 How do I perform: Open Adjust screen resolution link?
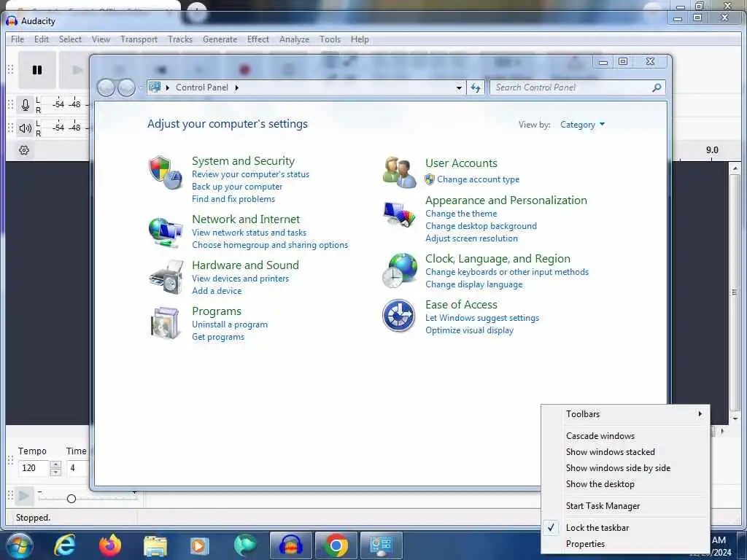472,238
